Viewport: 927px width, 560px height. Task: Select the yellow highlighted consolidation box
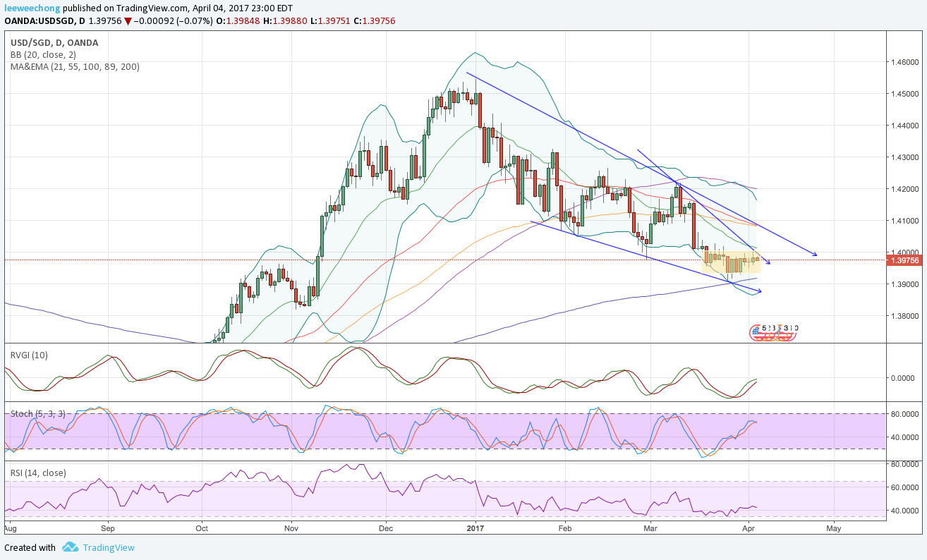732,262
